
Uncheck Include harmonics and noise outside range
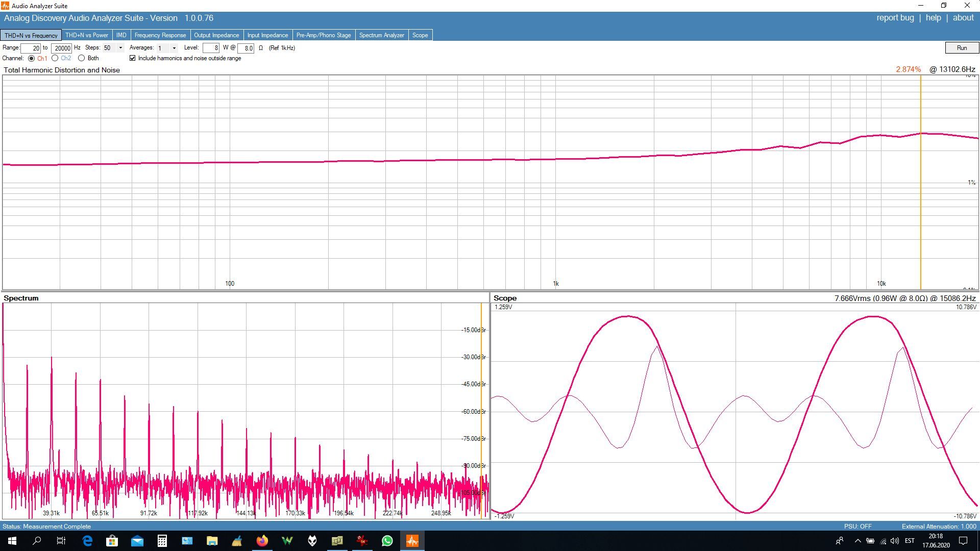coord(133,58)
